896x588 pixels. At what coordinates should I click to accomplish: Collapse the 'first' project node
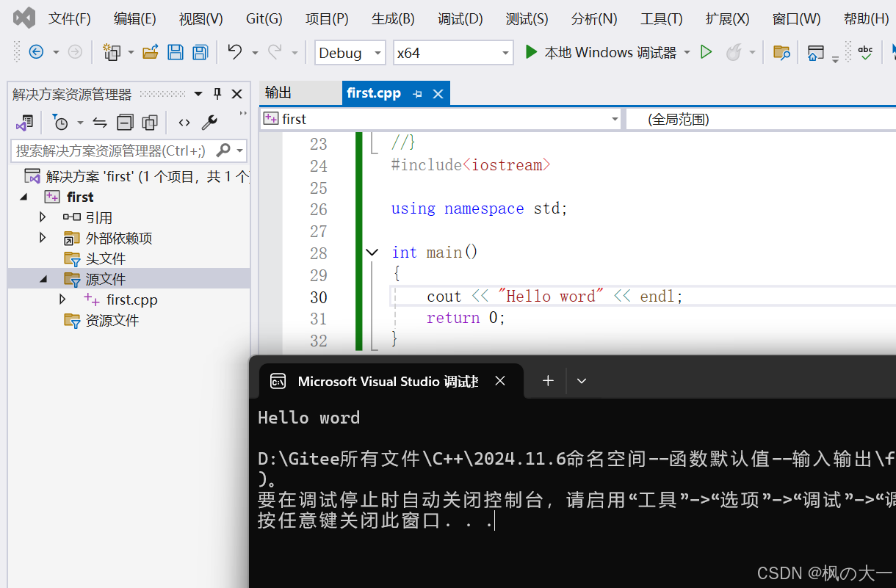pyautogui.click(x=24, y=197)
